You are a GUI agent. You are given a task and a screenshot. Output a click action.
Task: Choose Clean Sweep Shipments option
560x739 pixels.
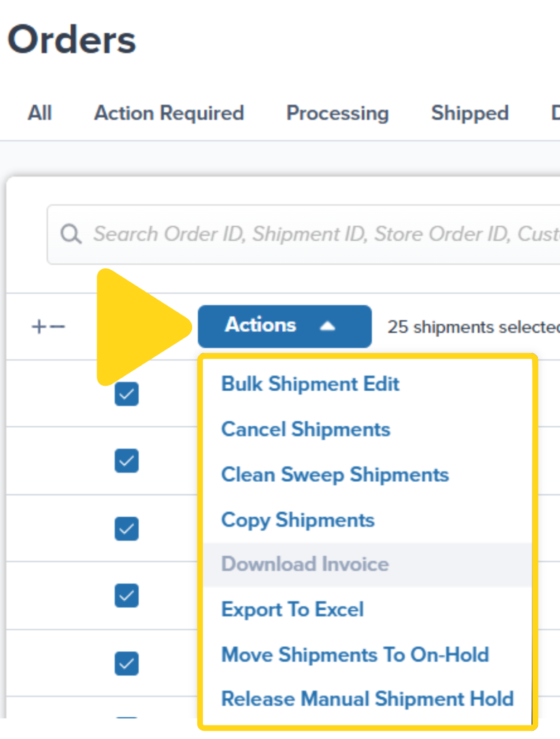click(x=335, y=474)
